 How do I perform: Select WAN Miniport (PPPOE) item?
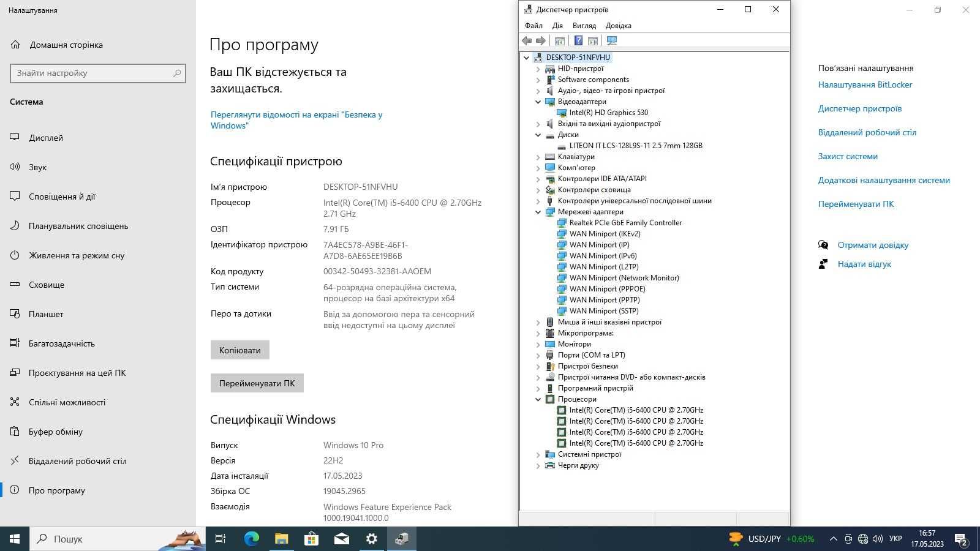click(x=607, y=289)
